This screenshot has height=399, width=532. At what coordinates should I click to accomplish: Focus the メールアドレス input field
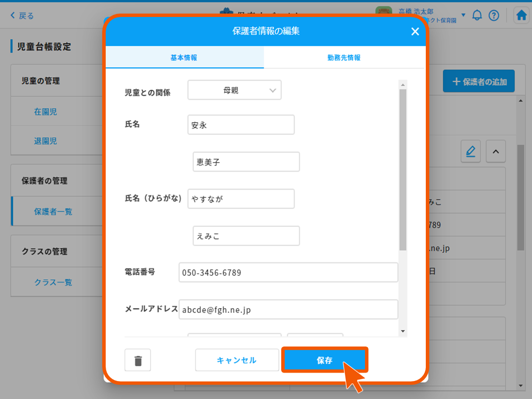pos(288,310)
